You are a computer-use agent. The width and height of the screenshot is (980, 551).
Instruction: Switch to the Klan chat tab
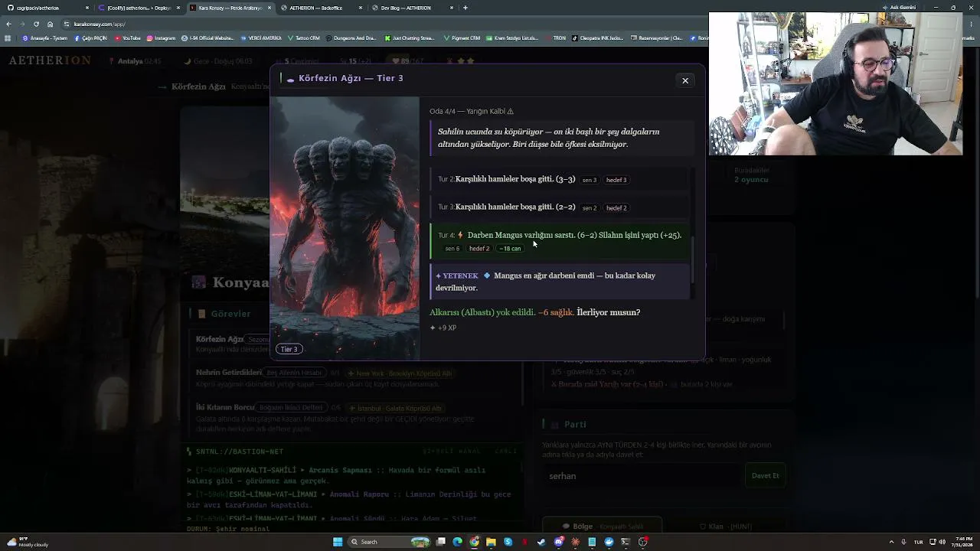pyautogui.click(x=725, y=527)
